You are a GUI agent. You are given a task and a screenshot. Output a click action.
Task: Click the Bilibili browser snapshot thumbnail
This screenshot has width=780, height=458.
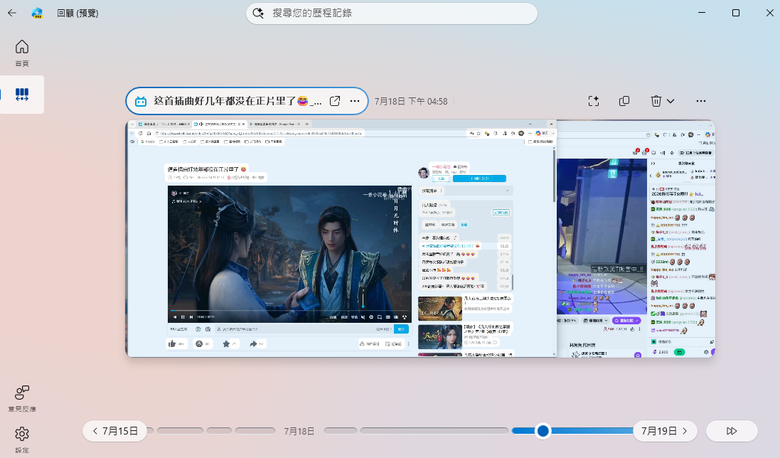341,238
